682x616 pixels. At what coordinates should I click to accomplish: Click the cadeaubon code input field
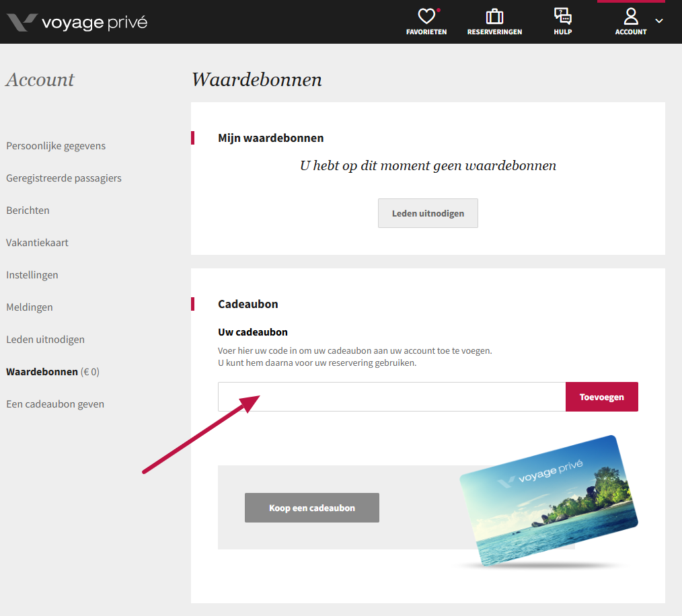click(391, 397)
